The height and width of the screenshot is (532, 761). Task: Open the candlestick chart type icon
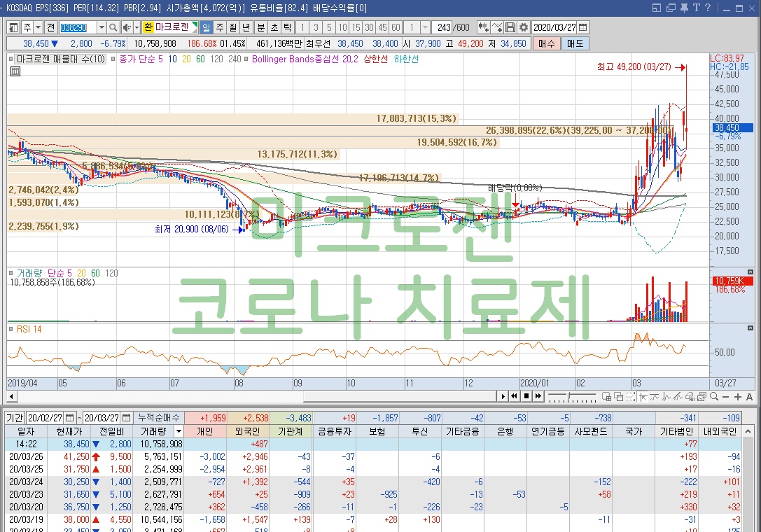pos(483,27)
